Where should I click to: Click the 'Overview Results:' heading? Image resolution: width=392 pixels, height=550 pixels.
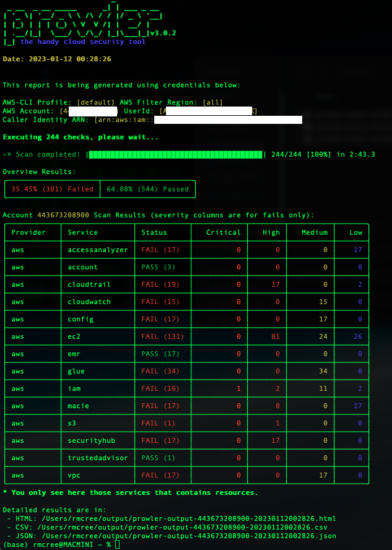pos(39,172)
